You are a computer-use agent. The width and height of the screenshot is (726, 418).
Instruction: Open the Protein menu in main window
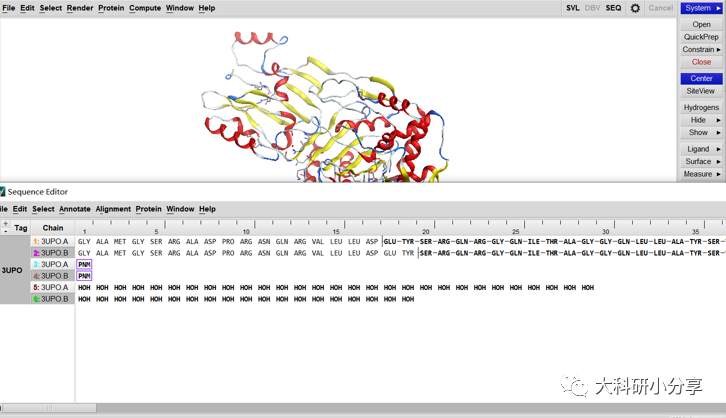point(111,8)
